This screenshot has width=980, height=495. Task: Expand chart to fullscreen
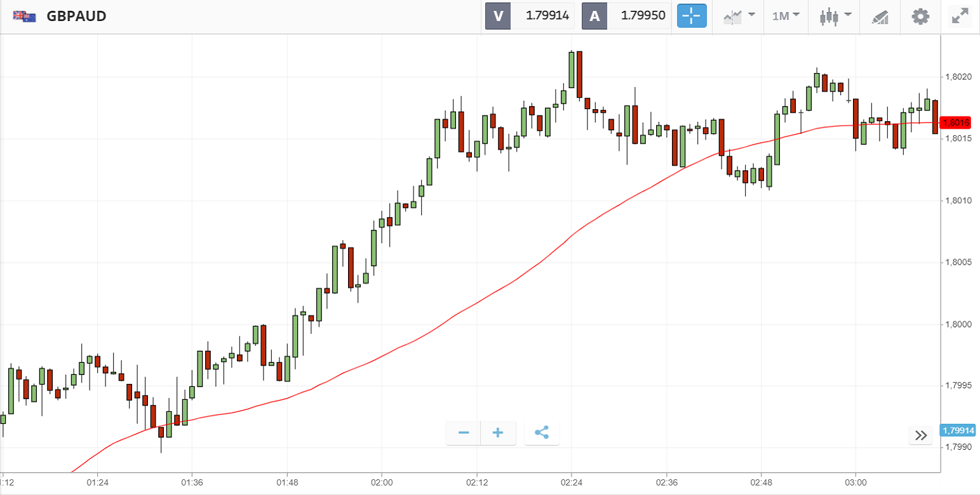(960, 16)
